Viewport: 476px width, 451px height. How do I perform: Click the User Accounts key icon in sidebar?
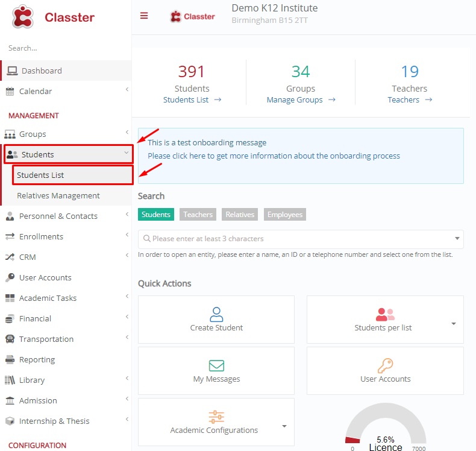tap(10, 277)
